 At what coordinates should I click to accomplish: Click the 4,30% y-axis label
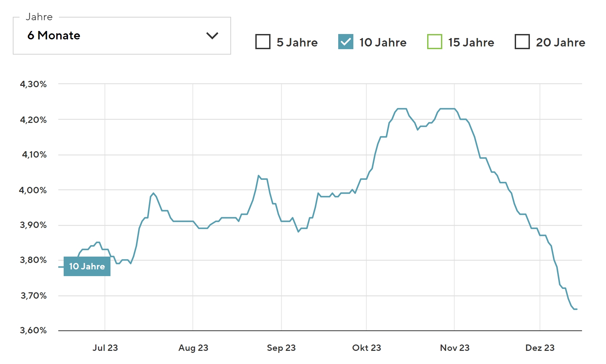pos(33,84)
